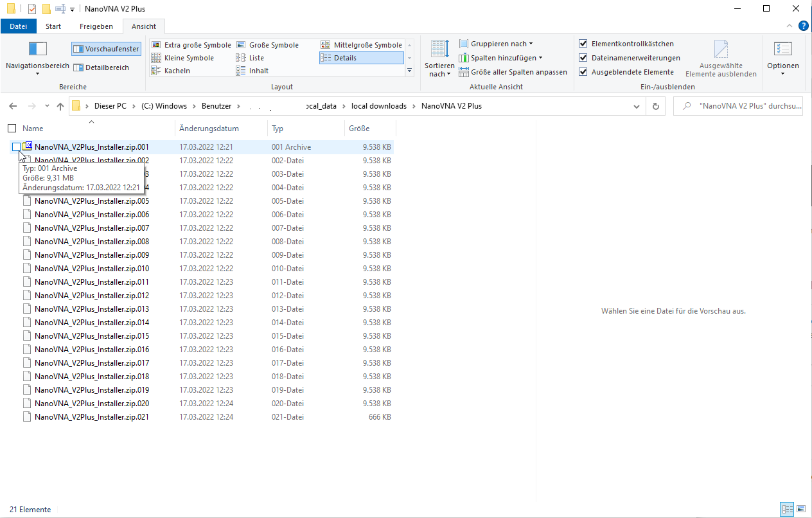This screenshot has width=812, height=518.
Task: Open Customize Quick Access Toolbar dropdown
Action: click(72, 9)
